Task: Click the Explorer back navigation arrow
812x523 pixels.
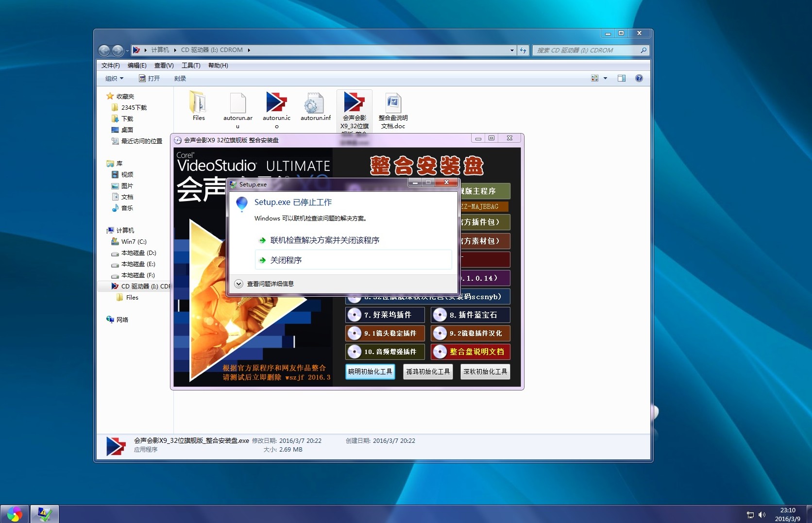Action: (x=104, y=50)
